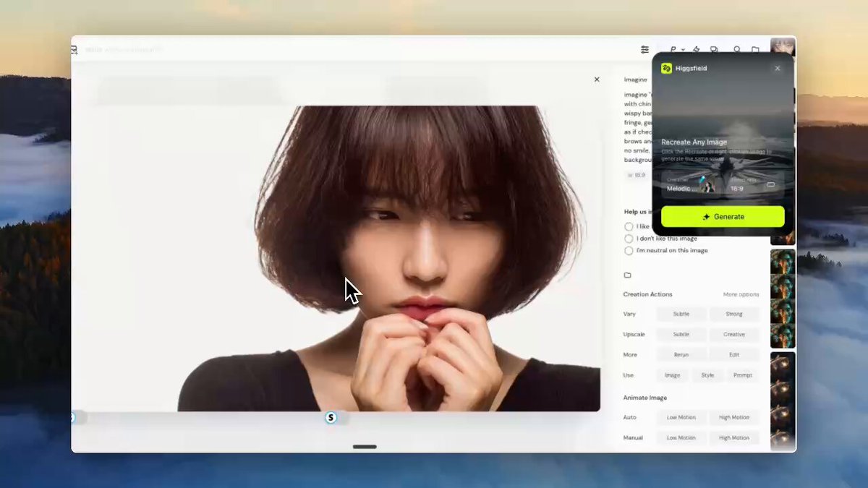This screenshot has width=868, height=488.
Task: Click Upscale Subtle button
Action: [x=681, y=335]
